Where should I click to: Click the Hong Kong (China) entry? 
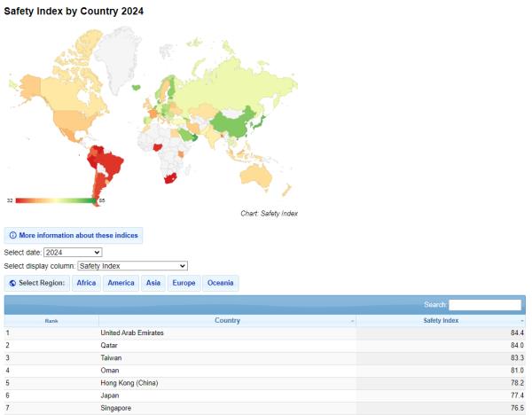tap(129, 383)
